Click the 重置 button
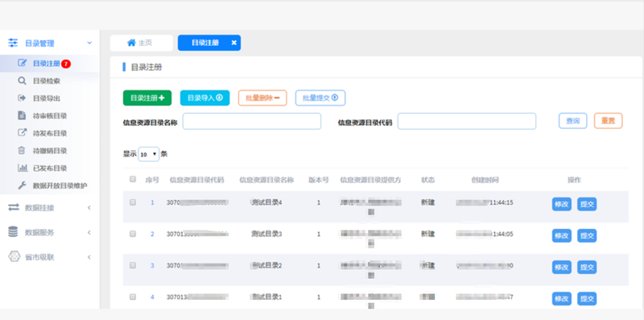The image size is (644, 320). 609,121
